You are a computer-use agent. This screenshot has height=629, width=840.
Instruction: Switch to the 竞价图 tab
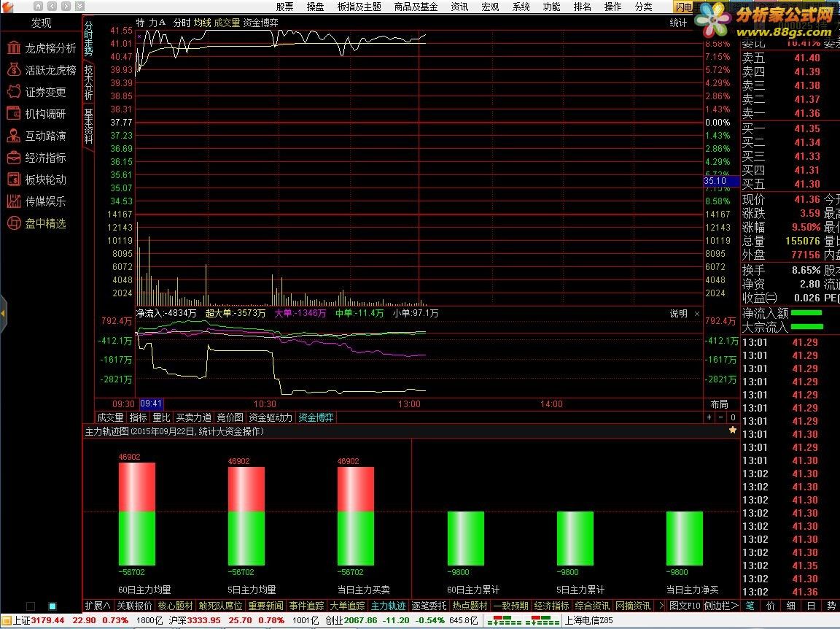pyautogui.click(x=230, y=417)
